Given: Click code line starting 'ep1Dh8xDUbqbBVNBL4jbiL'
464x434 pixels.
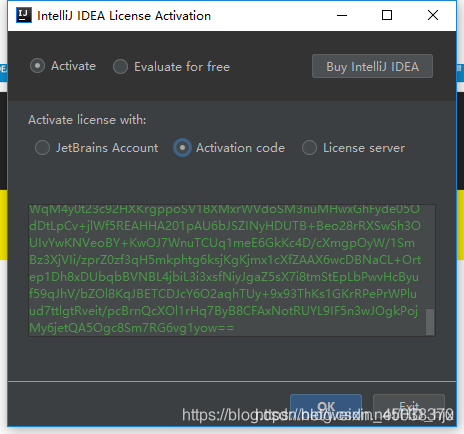Looking at the screenshot, I should coord(224,277).
